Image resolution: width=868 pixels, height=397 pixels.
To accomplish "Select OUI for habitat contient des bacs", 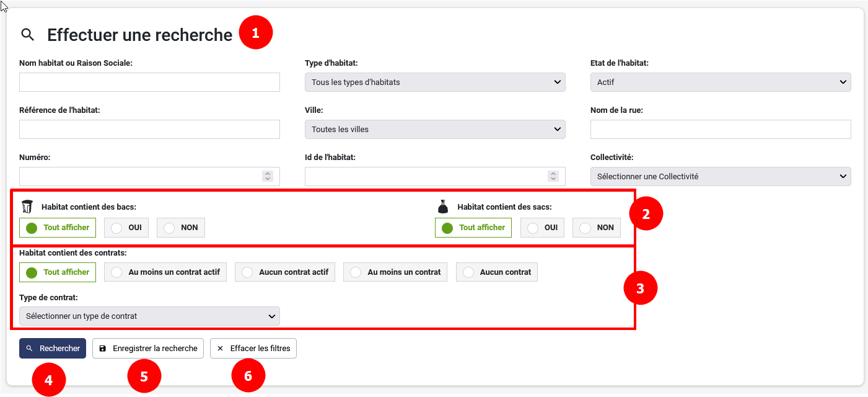I will point(127,228).
